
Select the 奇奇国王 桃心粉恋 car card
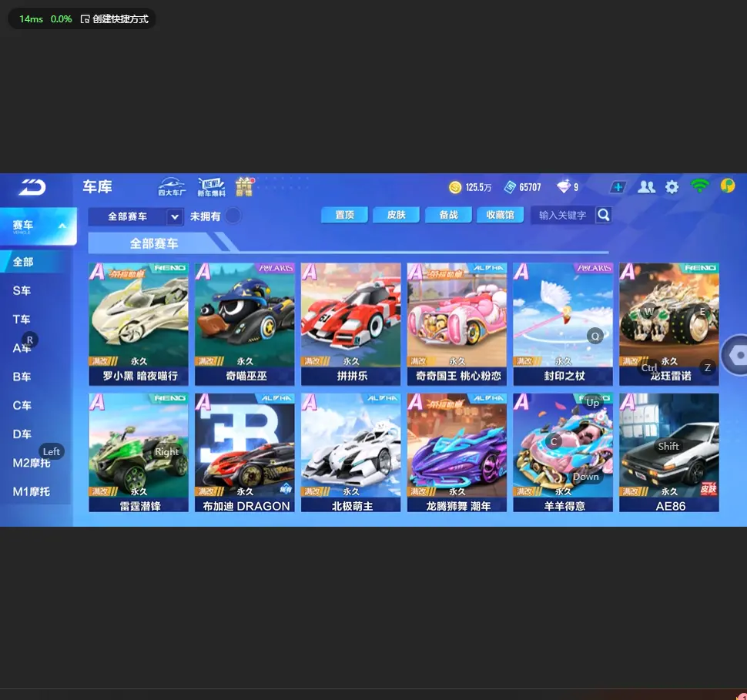[x=457, y=324]
